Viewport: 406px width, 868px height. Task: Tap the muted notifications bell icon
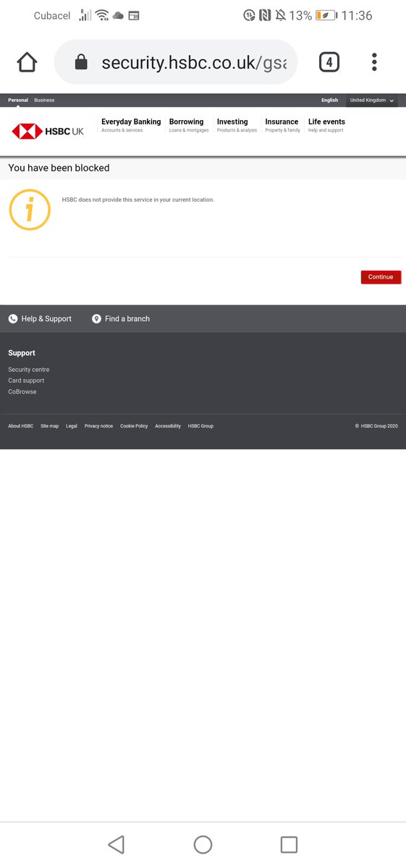[x=281, y=15]
